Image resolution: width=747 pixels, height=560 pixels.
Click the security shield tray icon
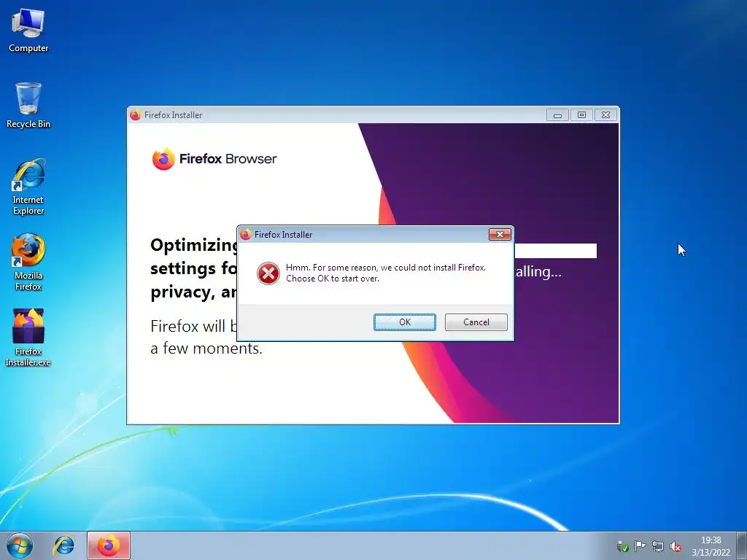[622, 546]
